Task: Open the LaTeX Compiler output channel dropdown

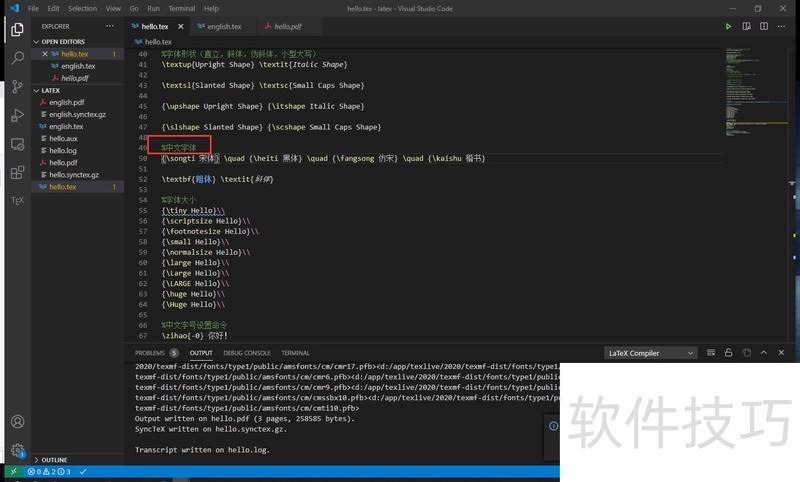Action: (x=650, y=353)
